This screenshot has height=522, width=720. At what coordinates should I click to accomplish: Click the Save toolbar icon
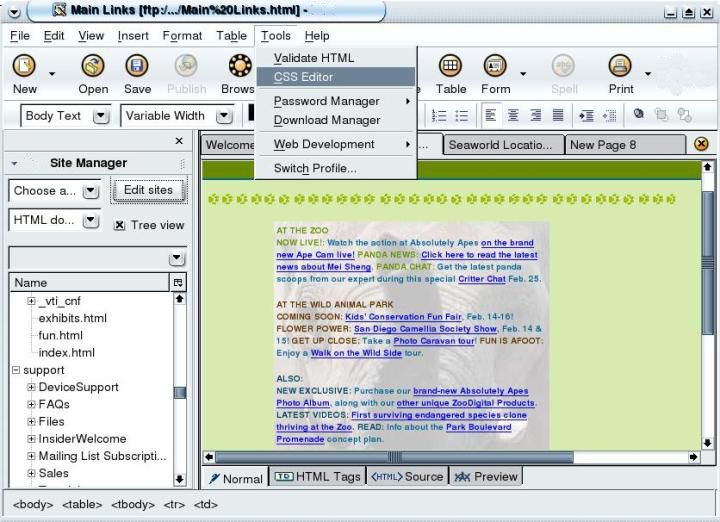pos(137,66)
